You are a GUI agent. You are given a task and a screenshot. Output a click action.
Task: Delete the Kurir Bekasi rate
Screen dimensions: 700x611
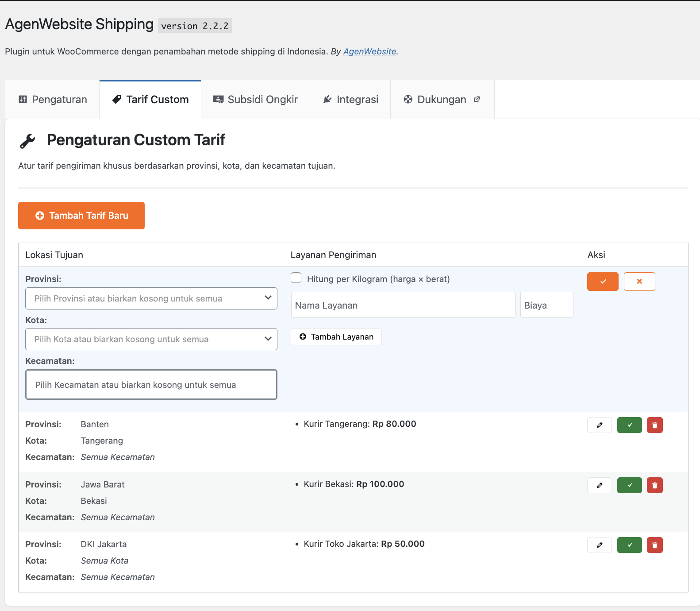point(654,485)
